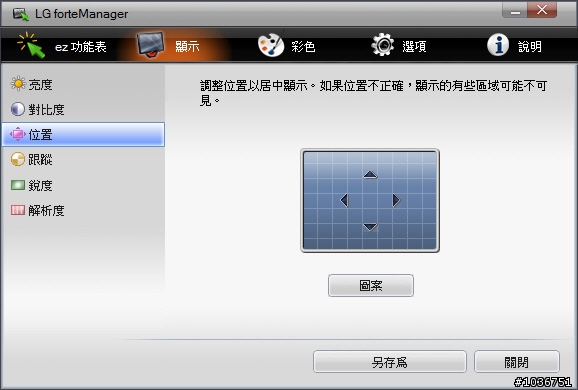Select 位置 in the sidebar
The height and width of the screenshot is (390, 578).
(83, 135)
